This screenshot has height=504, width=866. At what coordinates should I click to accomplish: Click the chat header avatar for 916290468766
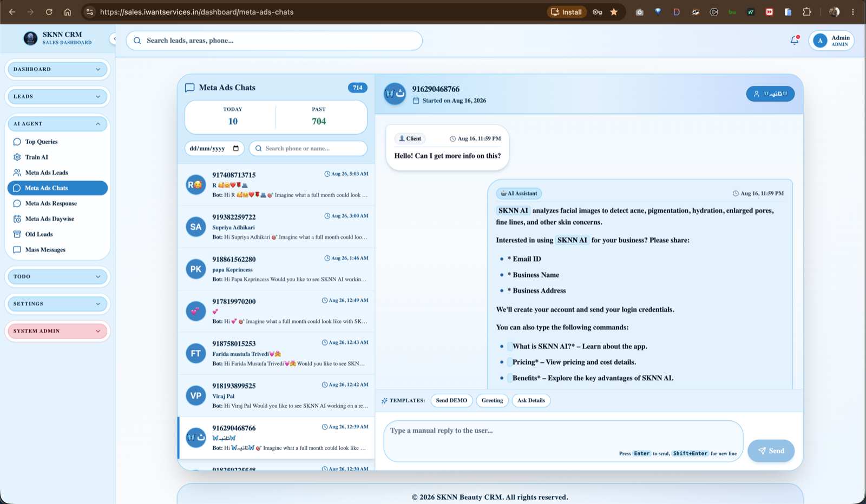pyautogui.click(x=395, y=94)
